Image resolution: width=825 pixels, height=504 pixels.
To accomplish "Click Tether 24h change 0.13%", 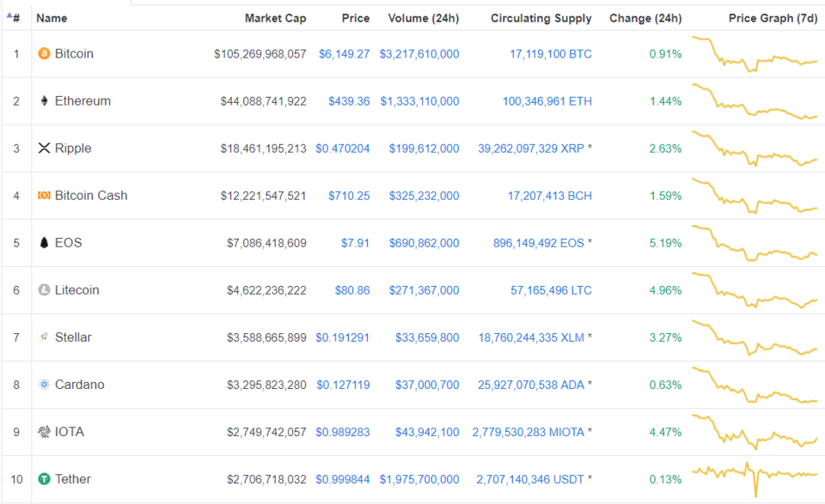I will coord(665,480).
